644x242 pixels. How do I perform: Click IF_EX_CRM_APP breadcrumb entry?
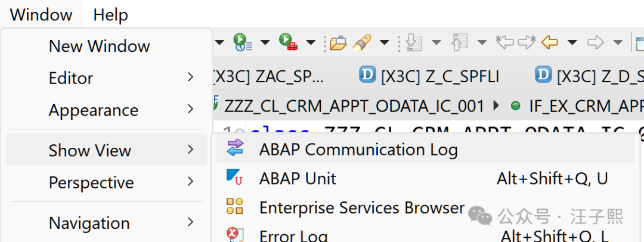click(587, 107)
